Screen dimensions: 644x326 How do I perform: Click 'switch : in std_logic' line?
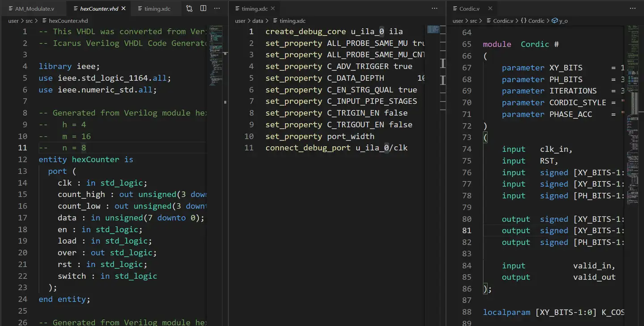107,276
